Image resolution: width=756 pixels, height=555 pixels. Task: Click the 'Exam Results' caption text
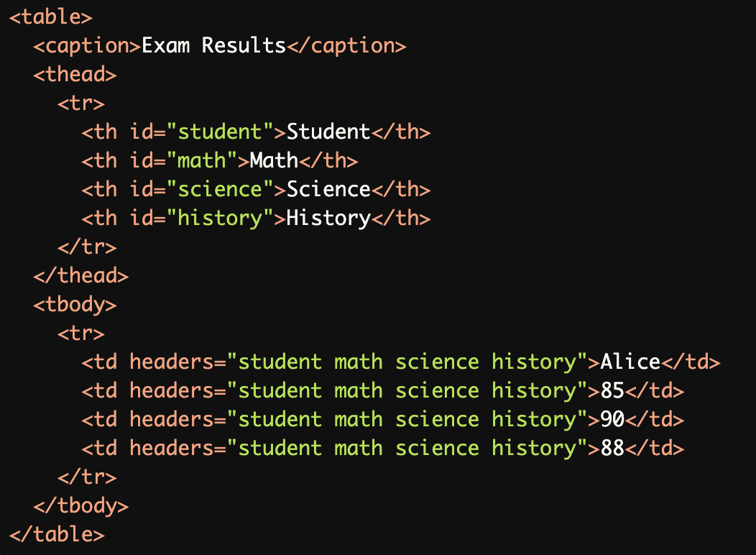tap(213, 46)
